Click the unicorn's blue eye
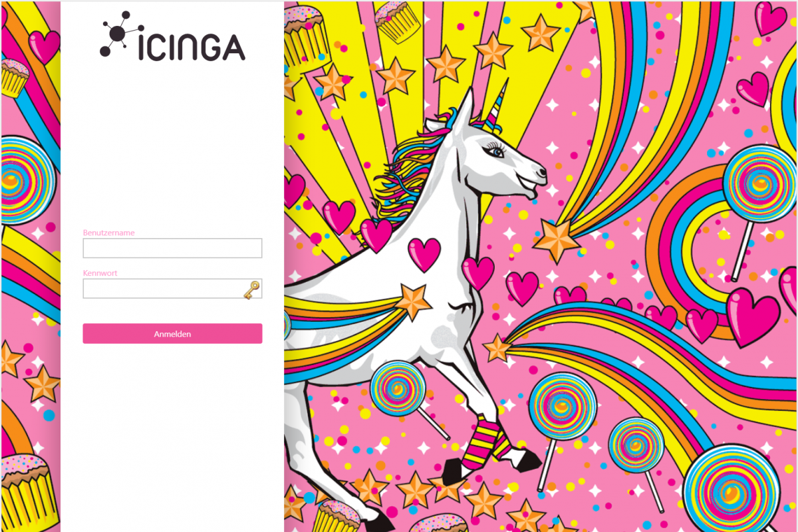 point(498,152)
